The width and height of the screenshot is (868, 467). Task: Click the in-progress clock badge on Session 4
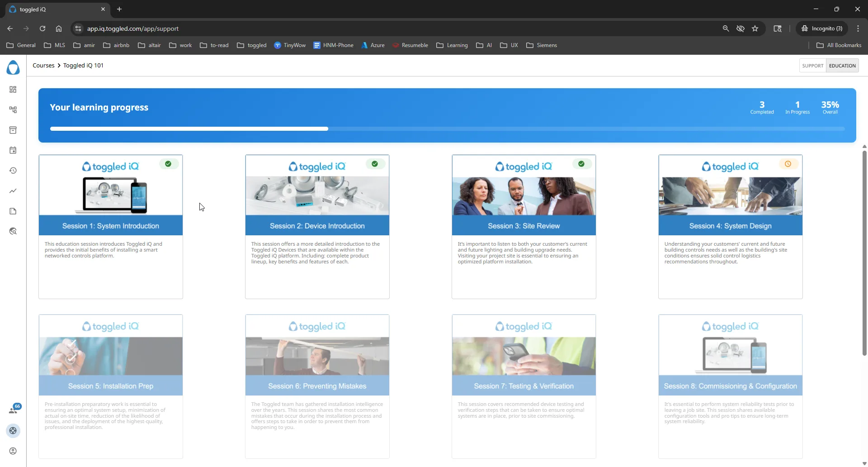(788, 164)
